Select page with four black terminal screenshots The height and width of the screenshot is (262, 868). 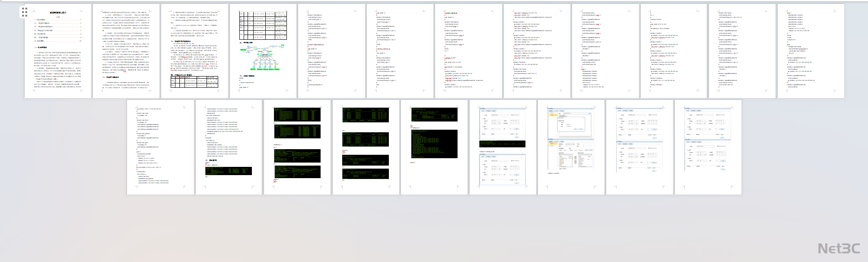(297, 147)
